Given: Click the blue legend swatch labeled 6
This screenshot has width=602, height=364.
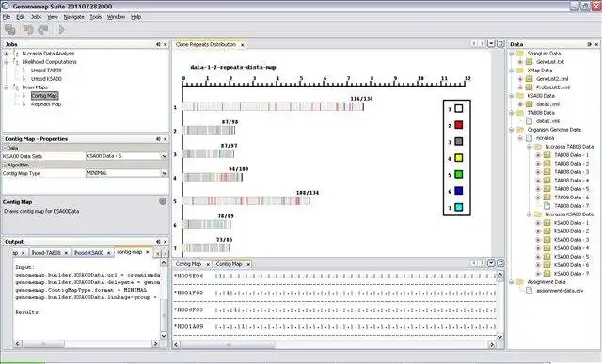Looking at the screenshot, I should [459, 191].
